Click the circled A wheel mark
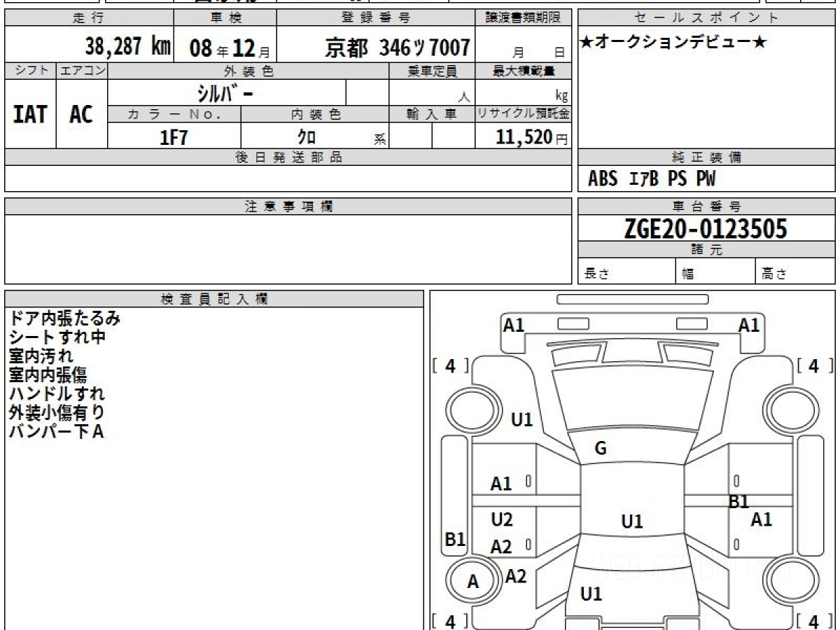Screen dimensions: 840x630 (473, 581)
